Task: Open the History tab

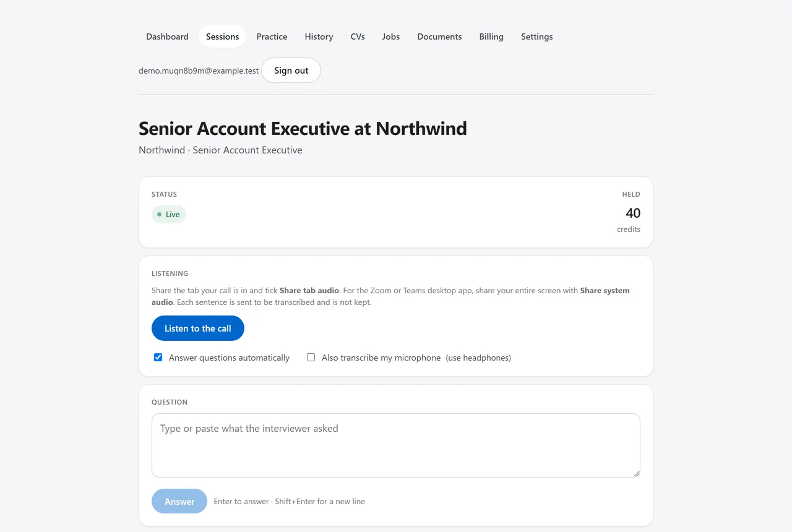Action: tap(319, 36)
